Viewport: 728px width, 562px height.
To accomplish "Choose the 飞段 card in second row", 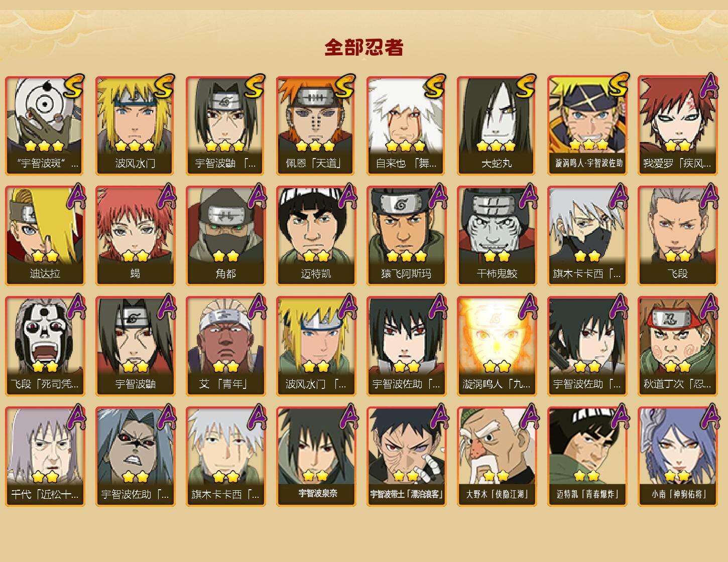I will point(678,236).
